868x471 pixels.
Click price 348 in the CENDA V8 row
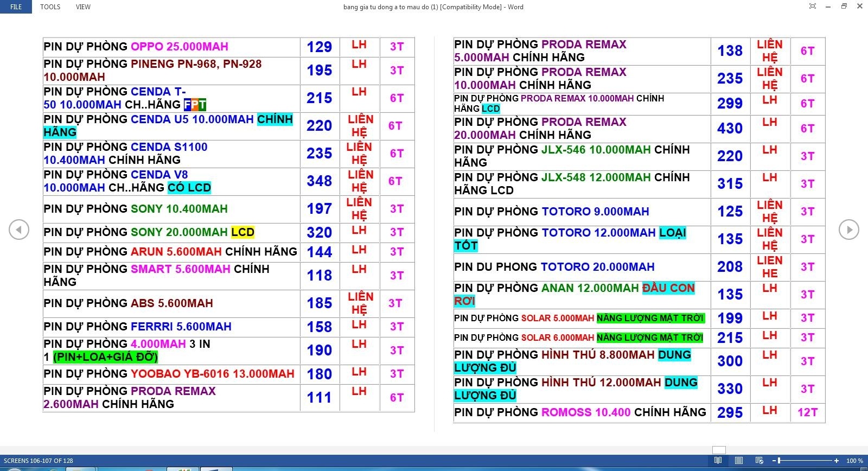point(320,181)
